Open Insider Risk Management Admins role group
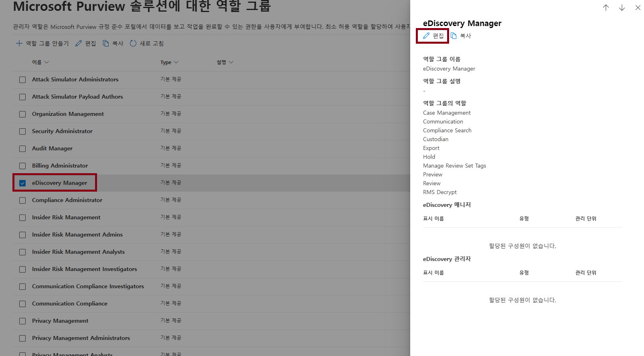Screen dimensions: 644x356 pyautogui.click(x=77, y=235)
